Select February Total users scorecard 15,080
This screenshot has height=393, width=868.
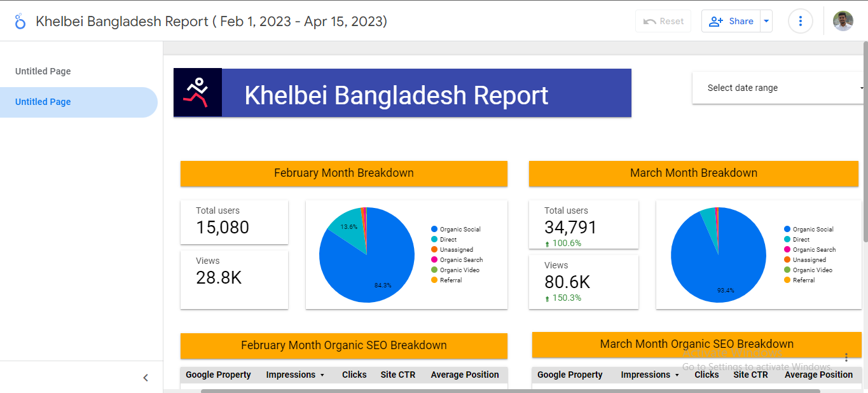pos(234,222)
